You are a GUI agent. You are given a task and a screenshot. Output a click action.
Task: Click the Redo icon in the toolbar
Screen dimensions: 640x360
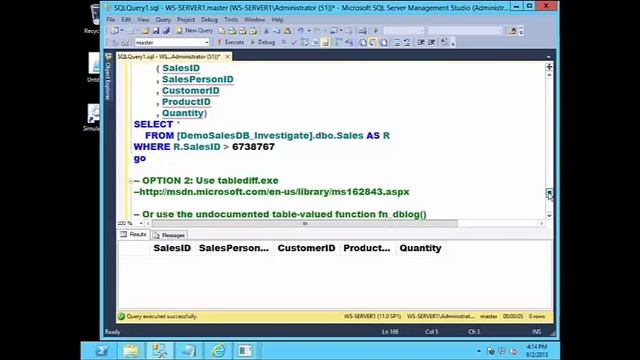click(x=316, y=31)
